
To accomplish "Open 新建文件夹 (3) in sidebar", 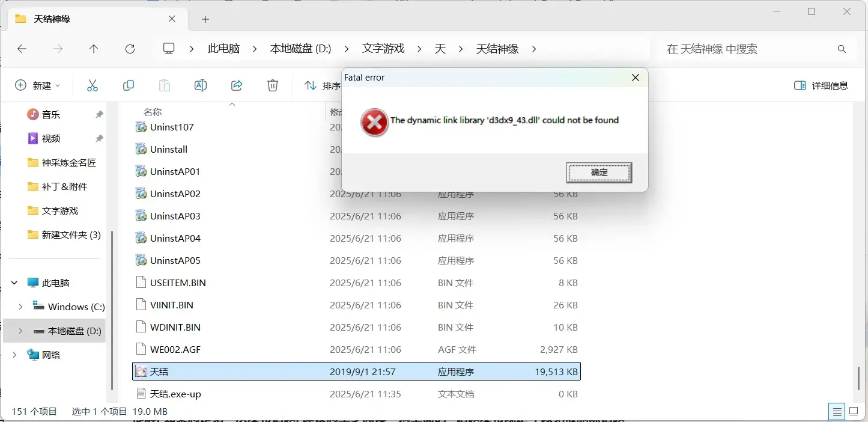I will tap(64, 234).
